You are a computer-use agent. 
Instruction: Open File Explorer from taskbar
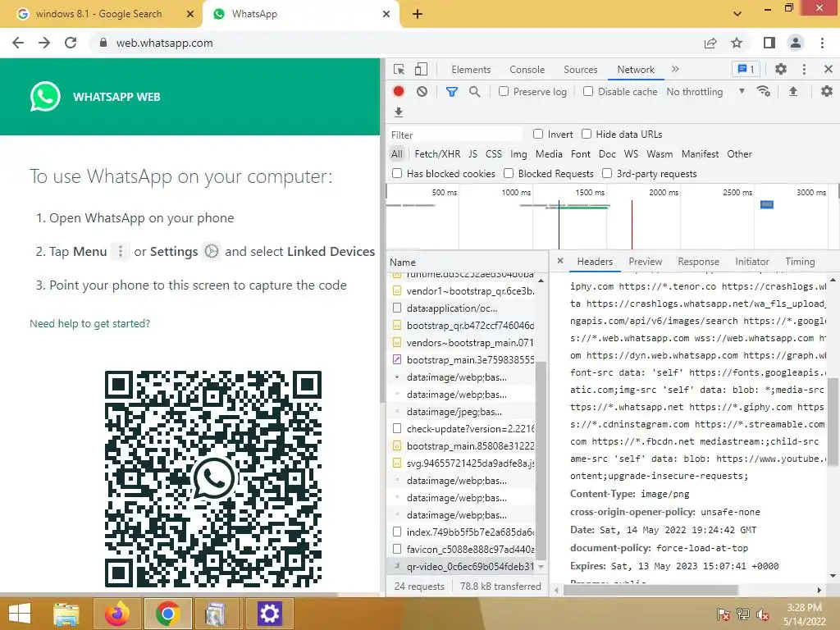coord(66,614)
